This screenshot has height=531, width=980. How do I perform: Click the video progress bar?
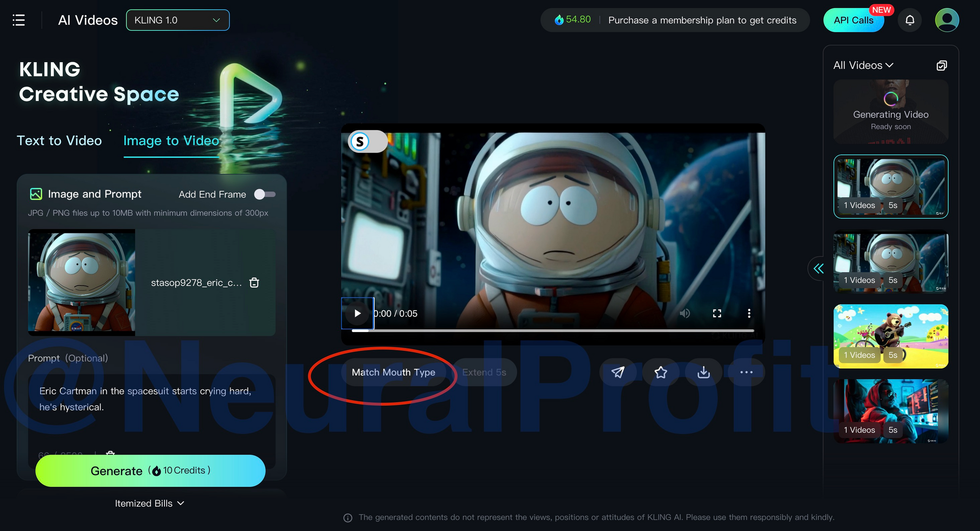coord(553,331)
